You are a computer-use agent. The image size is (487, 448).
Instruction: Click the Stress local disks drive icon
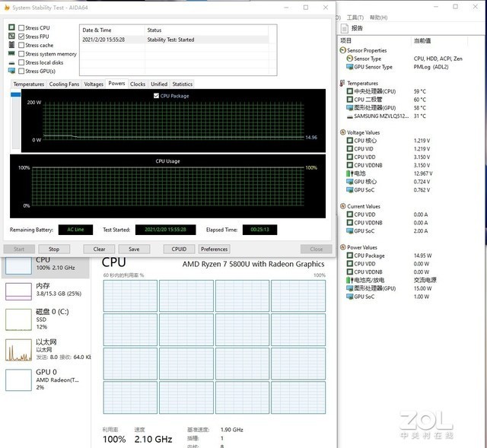click(x=11, y=63)
